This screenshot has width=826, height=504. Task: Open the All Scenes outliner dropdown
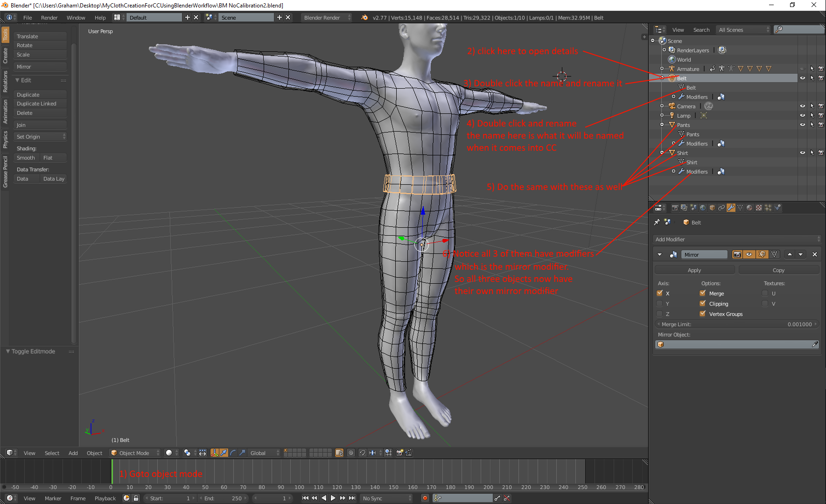coord(743,29)
